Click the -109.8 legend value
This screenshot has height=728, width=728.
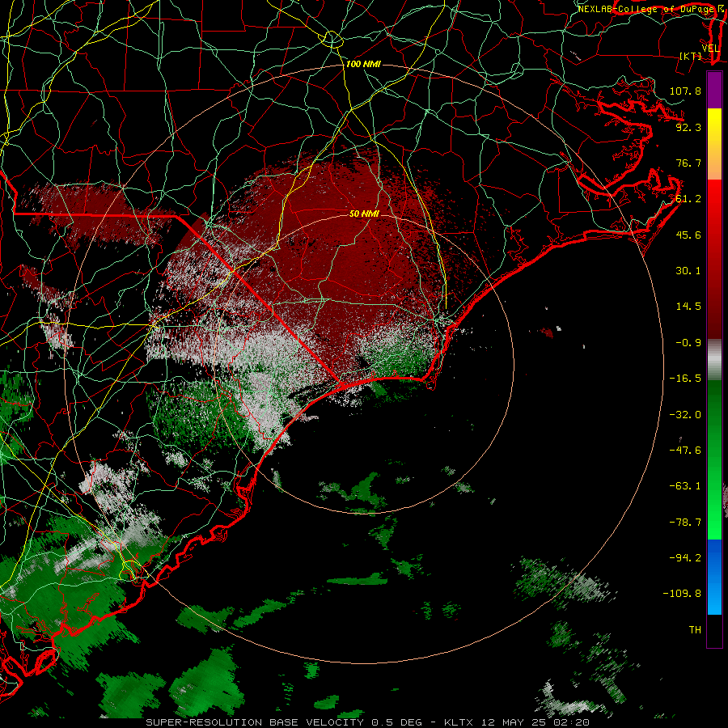tap(682, 594)
